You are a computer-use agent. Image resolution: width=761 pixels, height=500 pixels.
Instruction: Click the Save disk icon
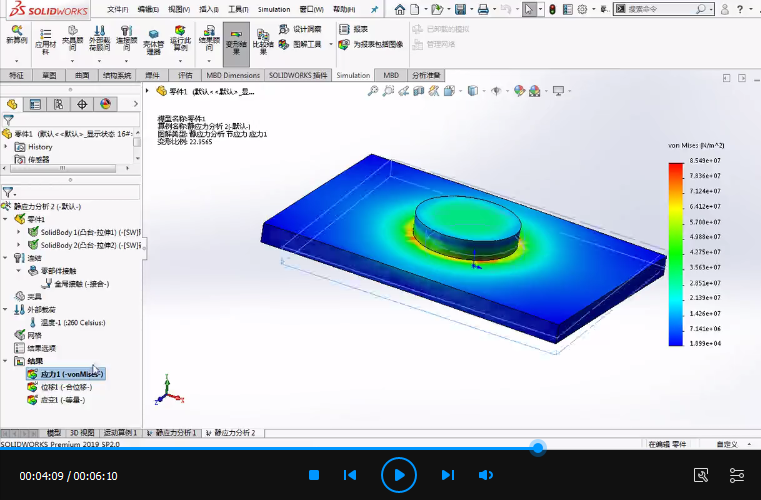pos(460,9)
